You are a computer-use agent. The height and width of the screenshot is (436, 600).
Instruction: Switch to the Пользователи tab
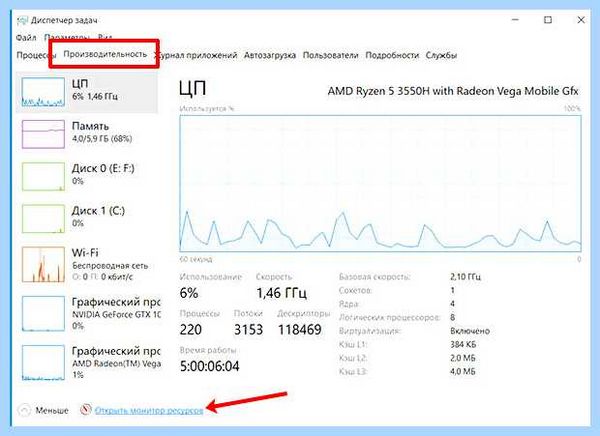[331, 55]
